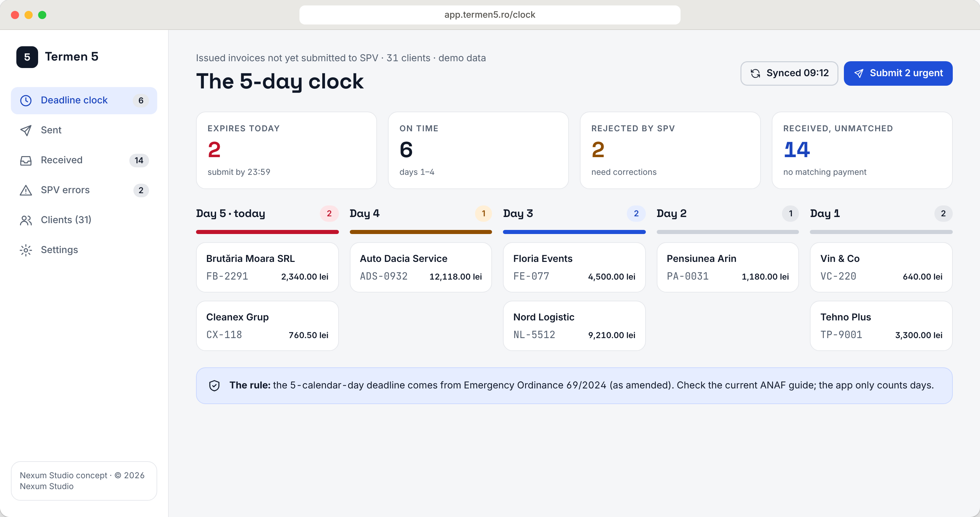Open the Received, Unmatched card
Viewport: 980px width, 517px height.
click(862, 150)
